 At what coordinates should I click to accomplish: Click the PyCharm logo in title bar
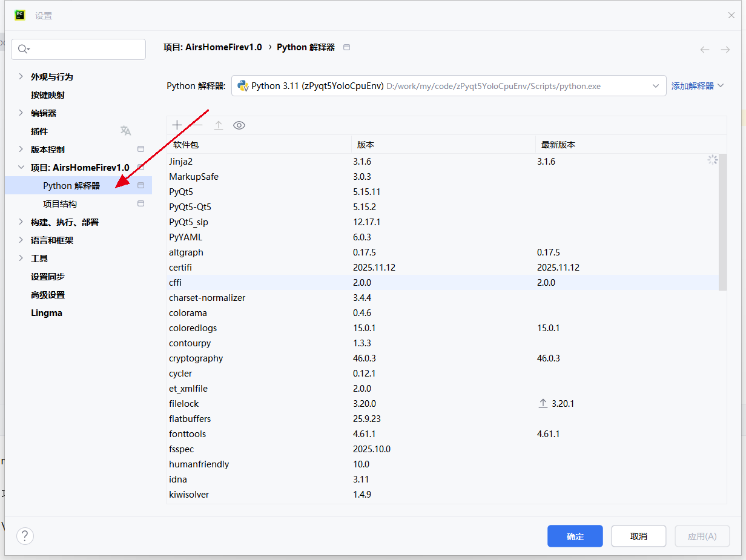pos(19,15)
